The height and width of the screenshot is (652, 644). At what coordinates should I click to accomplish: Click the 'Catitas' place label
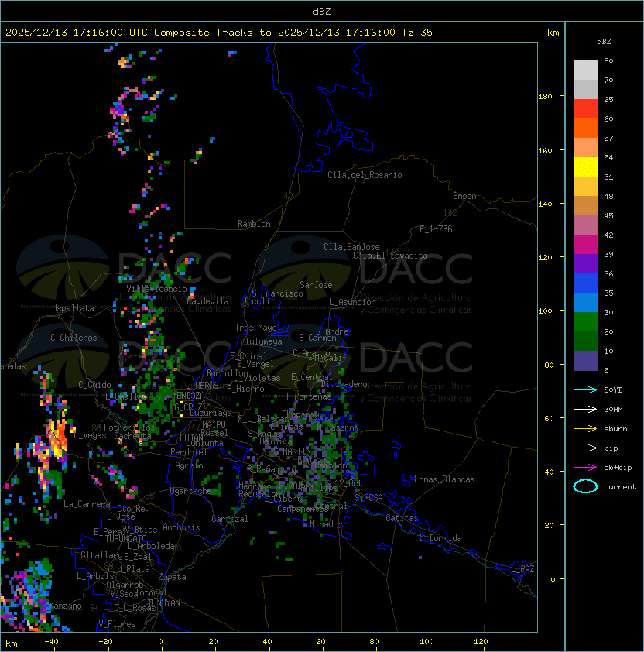pyautogui.click(x=402, y=518)
